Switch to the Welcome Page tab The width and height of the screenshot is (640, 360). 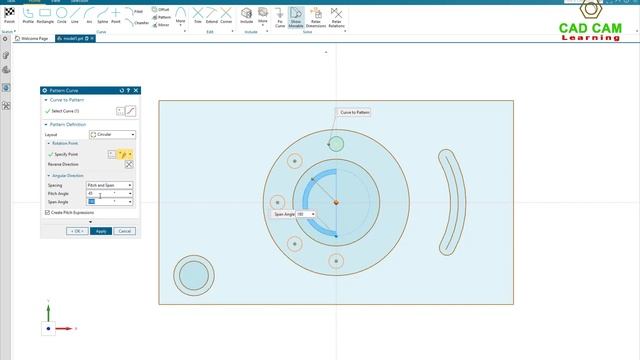tap(31, 38)
